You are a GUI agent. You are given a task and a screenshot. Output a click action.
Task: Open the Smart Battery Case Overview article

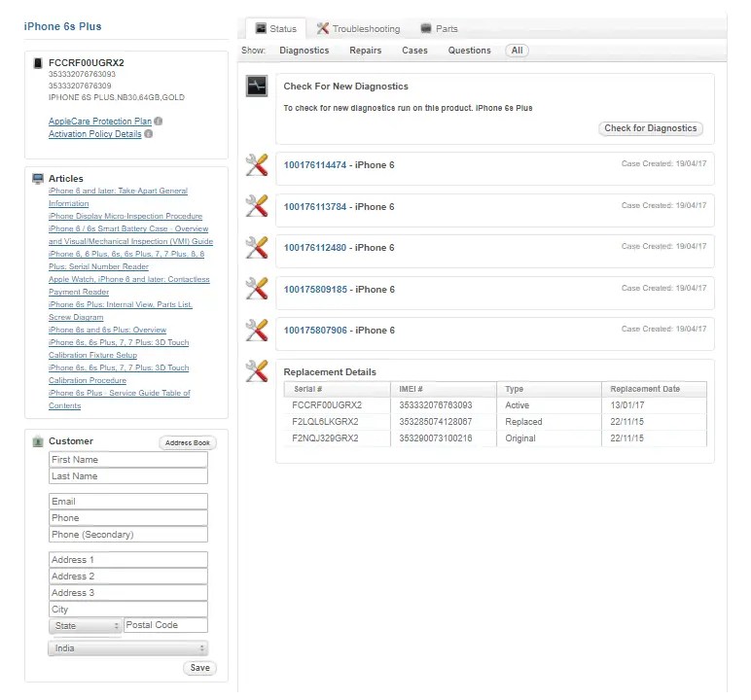coord(130,235)
